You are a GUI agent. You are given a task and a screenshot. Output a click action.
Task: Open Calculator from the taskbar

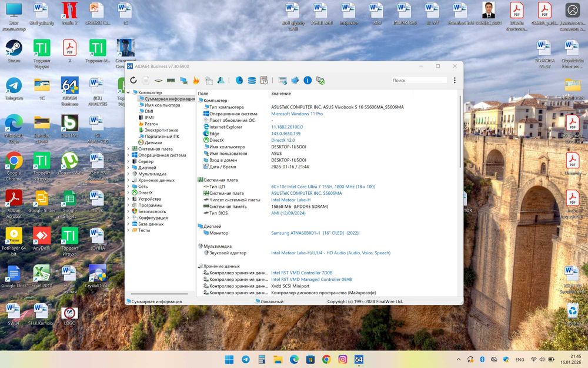262,359
